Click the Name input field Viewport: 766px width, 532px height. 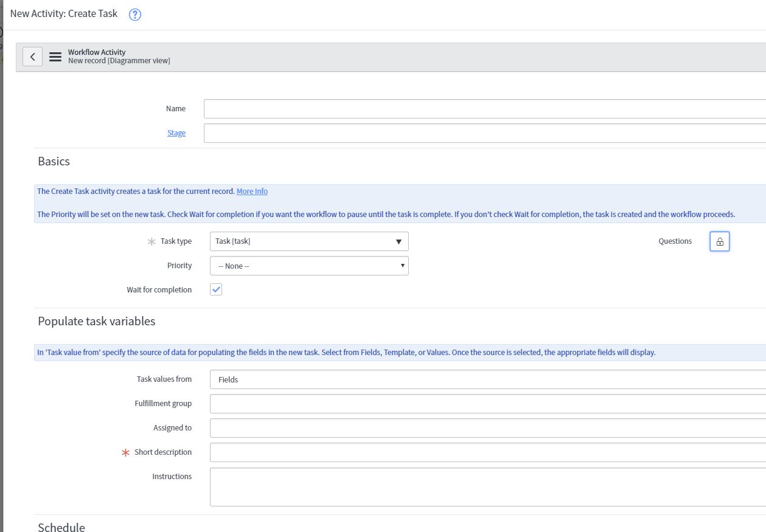point(426,108)
